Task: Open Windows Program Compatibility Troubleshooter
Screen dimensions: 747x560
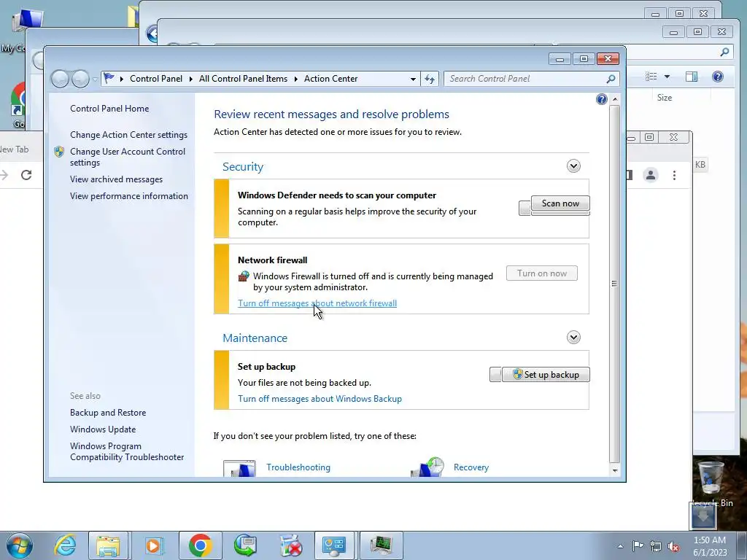Action: [x=127, y=451]
